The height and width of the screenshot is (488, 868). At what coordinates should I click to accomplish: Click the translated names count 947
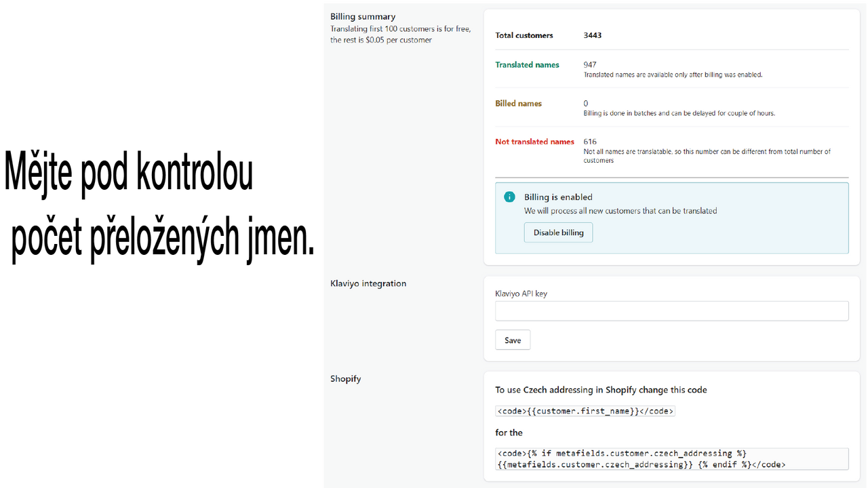[x=590, y=65]
